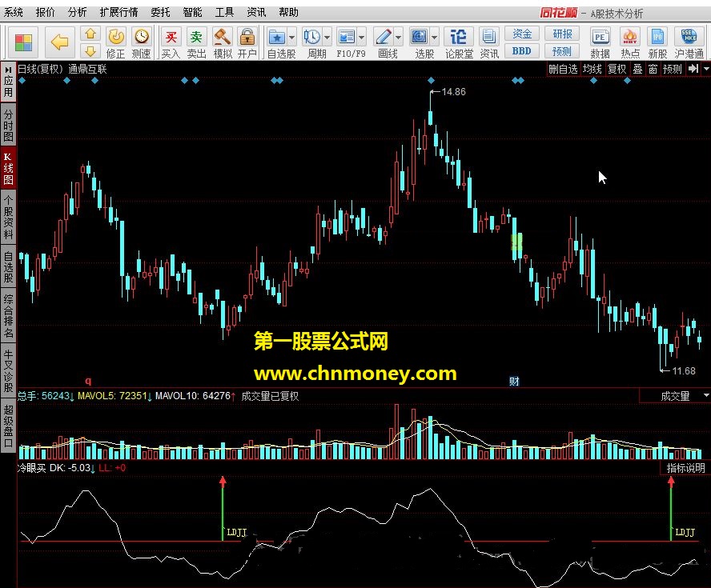
Task: Go back with the yellow left arrow
Action: [x=59, y=42]
